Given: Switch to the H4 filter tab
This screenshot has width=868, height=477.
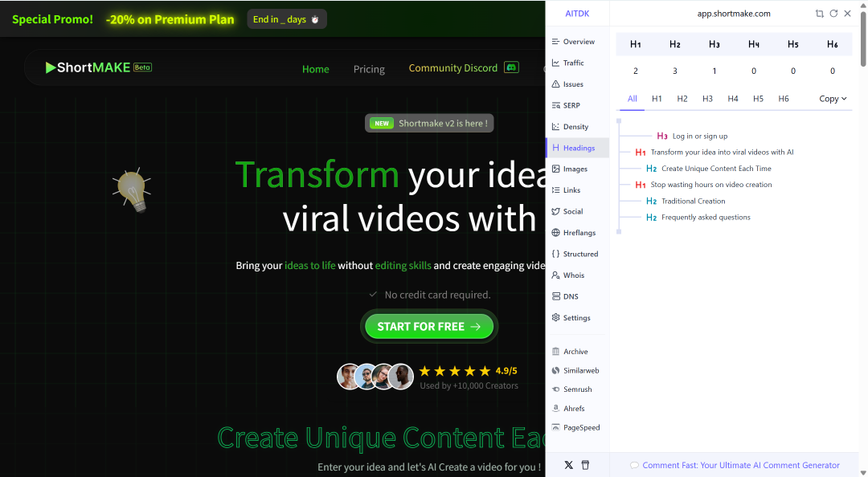Looking at the screenshot, I should point(733,99).
